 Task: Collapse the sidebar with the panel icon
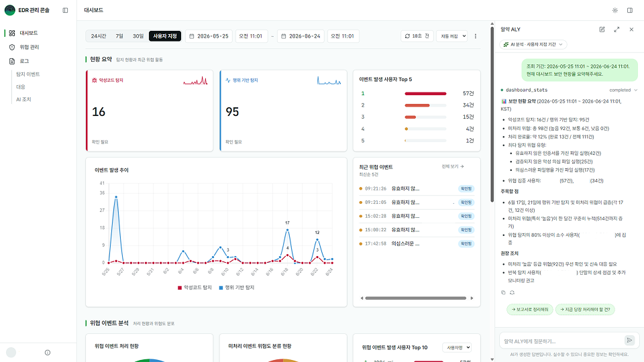click(65, 10)
